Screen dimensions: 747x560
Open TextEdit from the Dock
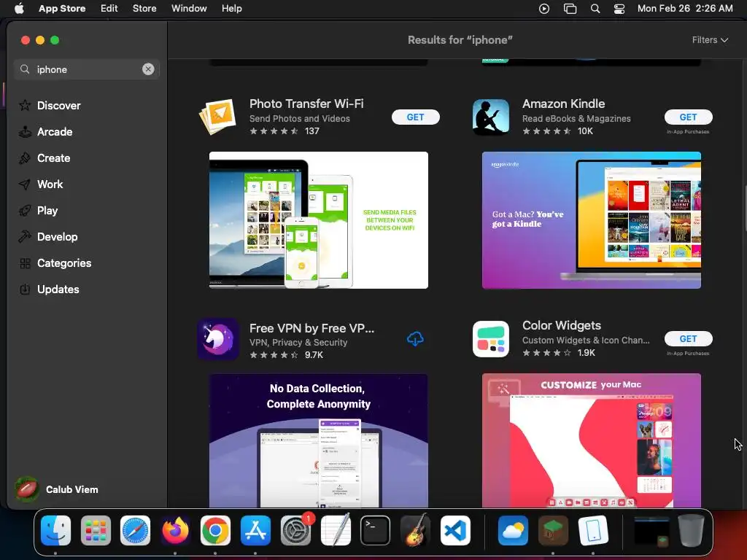point(336,530)
